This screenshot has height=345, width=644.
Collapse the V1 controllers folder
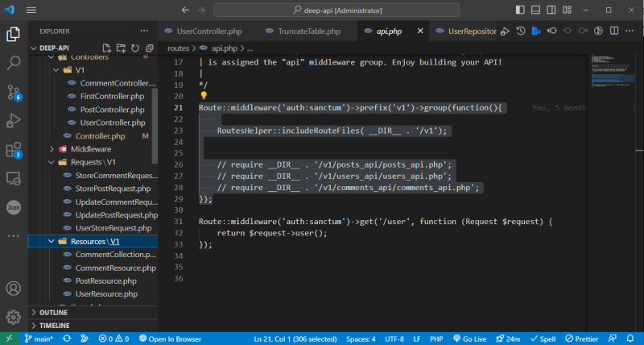click(56, 70)
